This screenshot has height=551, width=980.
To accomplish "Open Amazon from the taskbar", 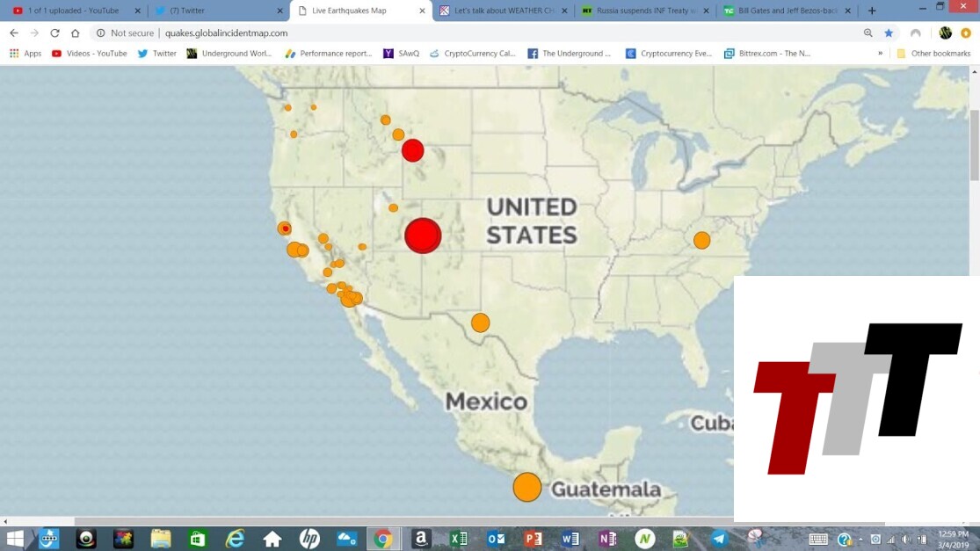I will click(420, 539).
